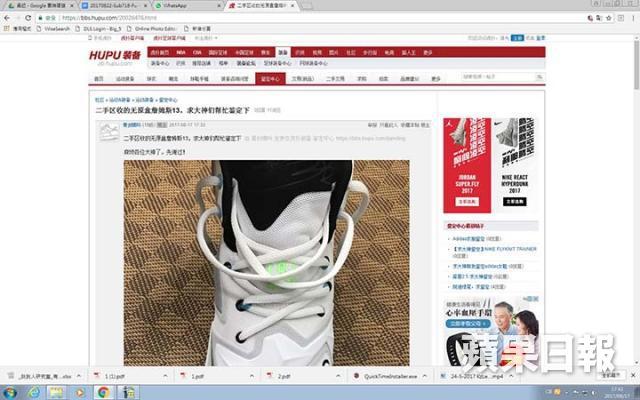640x400 pixels.
Task: Click the Nike React Hyperdunk 2017 ad
Action: point(515,165)
